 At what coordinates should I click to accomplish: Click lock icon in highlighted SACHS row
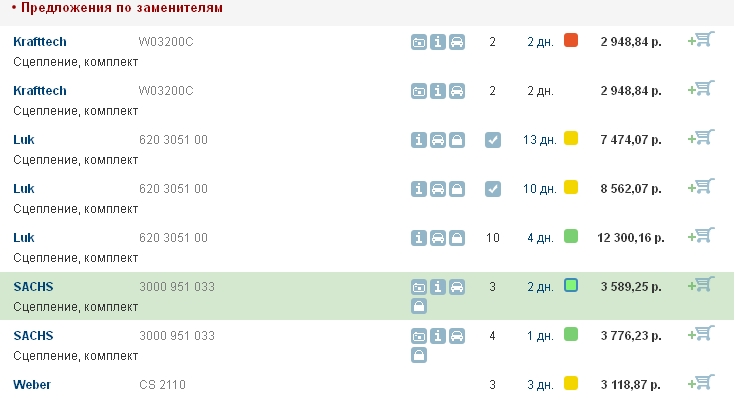point(420,306)
